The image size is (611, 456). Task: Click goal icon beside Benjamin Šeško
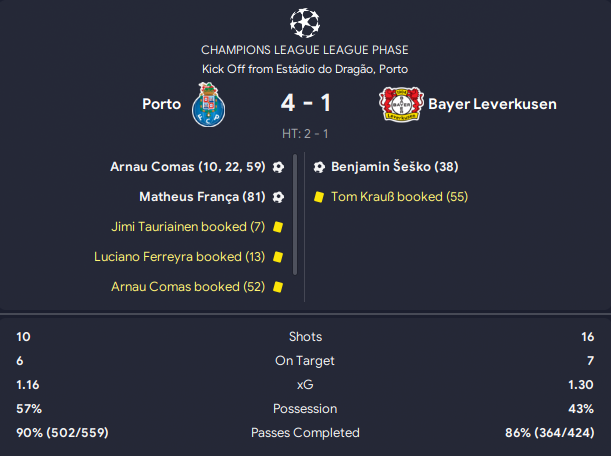[319, 167]
